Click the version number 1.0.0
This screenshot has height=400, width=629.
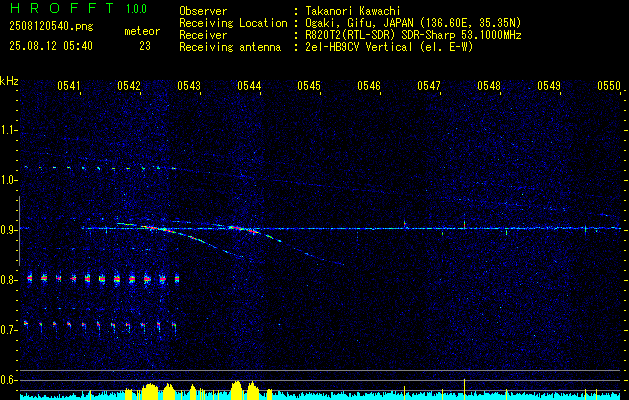(x=136, y=9)
